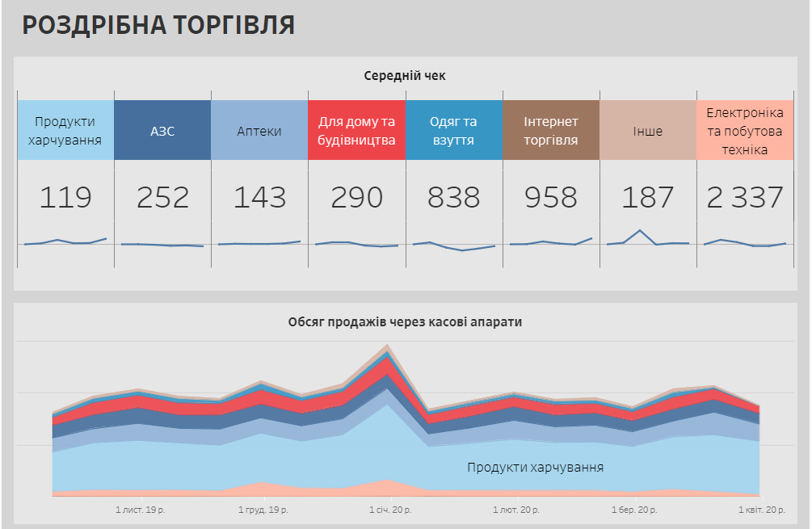Click the value 838 for clothing
812x529 pixels.
453,197
